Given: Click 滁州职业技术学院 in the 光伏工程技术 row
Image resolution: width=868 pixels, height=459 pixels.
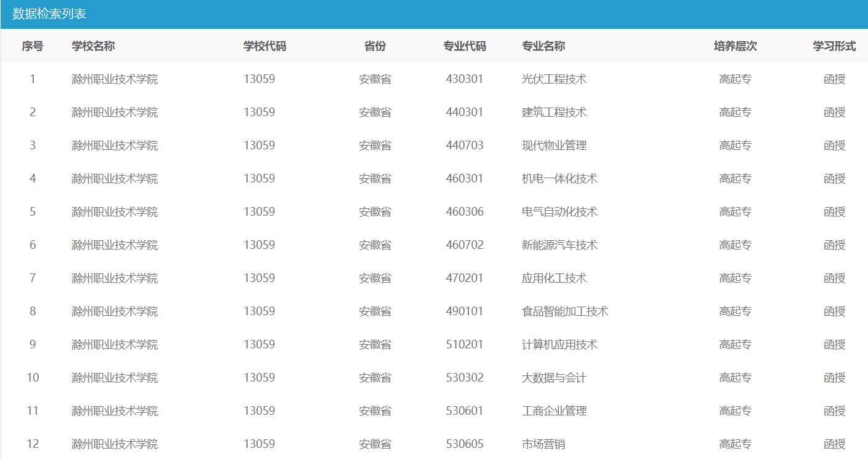Looking at the screenshot, I should [x=115, y=79].
